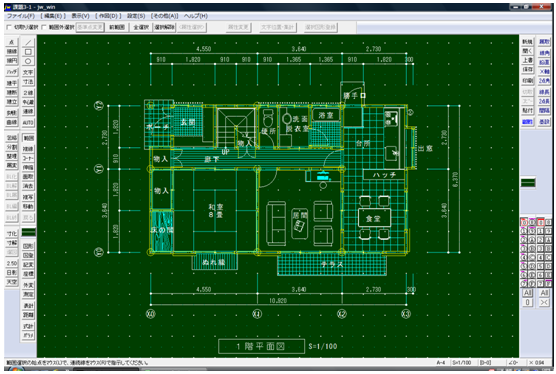Click the line attribute swatch in right toolbar

point(528,183)
